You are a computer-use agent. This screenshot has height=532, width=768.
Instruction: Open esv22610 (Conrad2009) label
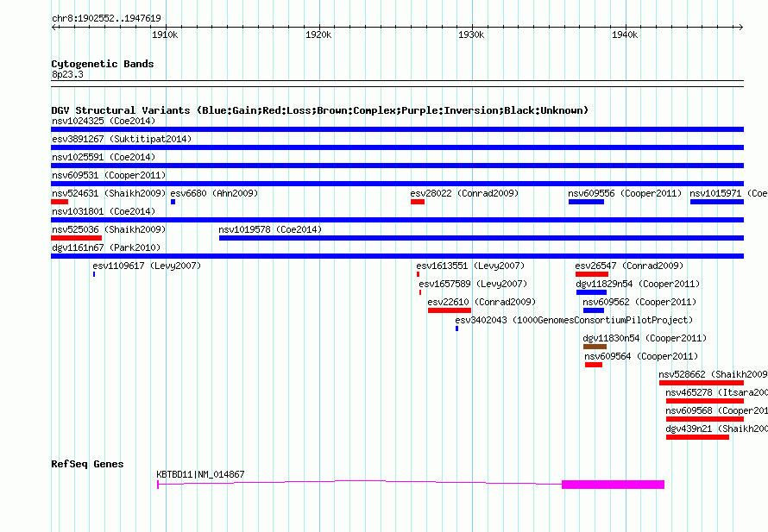click(x=482, y=302)
